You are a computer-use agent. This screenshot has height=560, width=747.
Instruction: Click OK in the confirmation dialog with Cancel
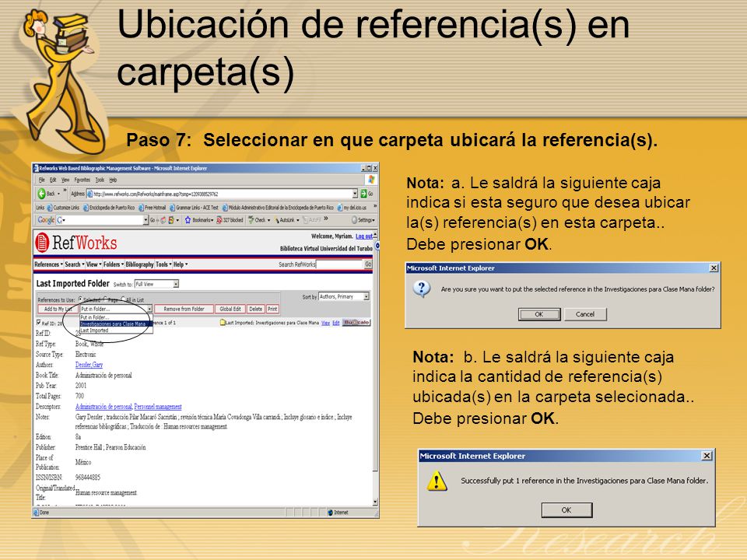538,314
